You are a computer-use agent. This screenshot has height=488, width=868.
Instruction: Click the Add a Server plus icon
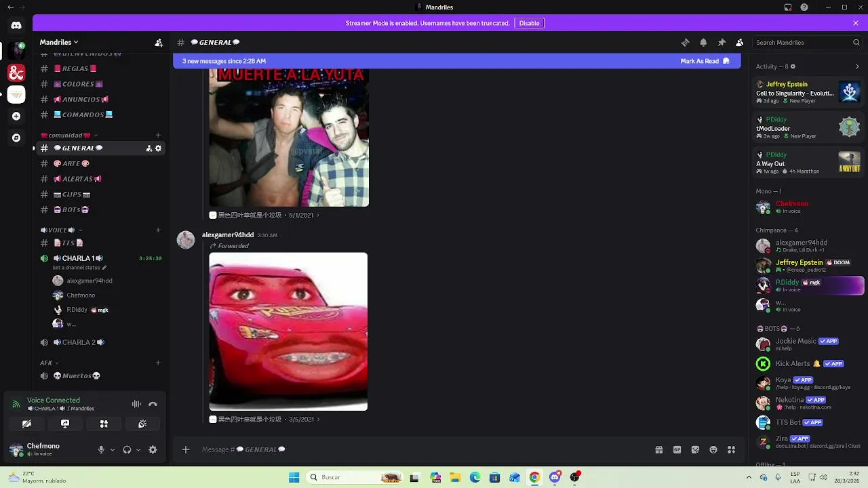pos(16,116)
